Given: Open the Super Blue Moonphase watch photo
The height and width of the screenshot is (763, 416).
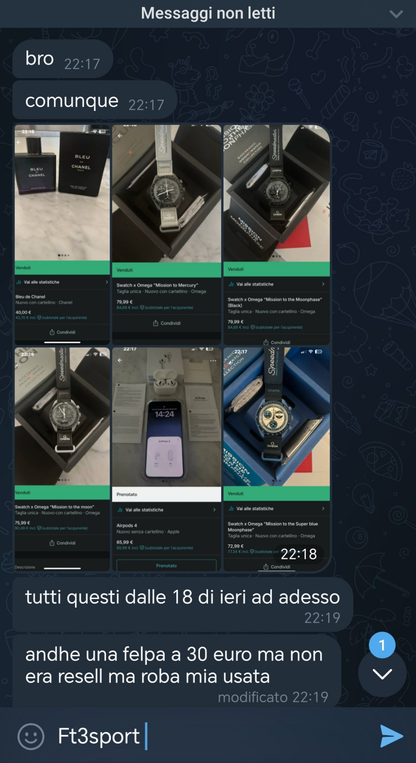Looking at the screenshot, I should point(276,459).
